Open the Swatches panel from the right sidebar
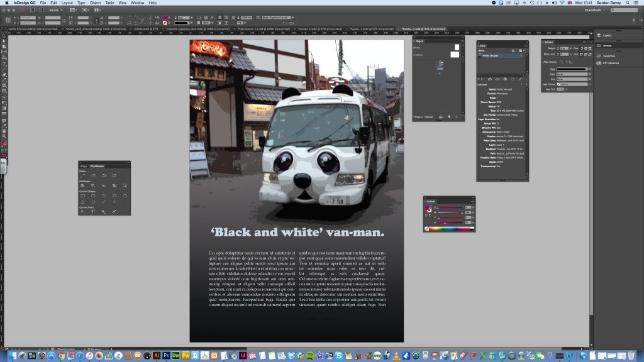Image resolution: width=644 pixels, height=362 pixels. (608, 56)
